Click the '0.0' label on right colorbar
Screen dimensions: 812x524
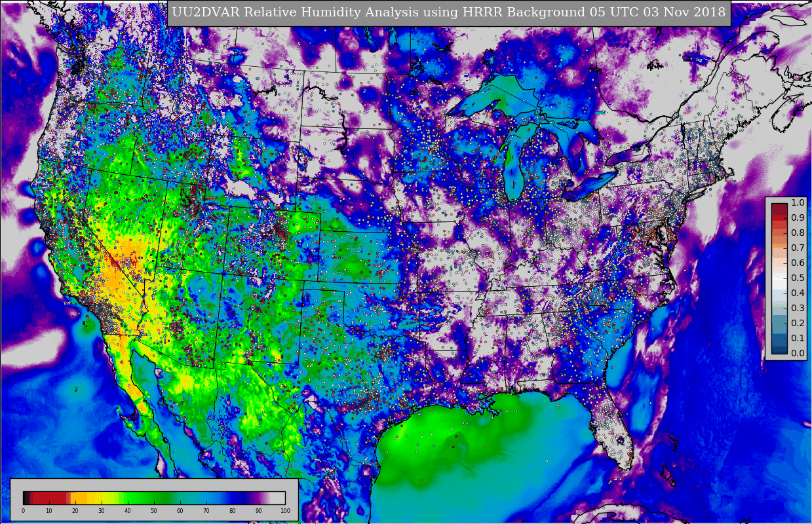pos(798,354)
